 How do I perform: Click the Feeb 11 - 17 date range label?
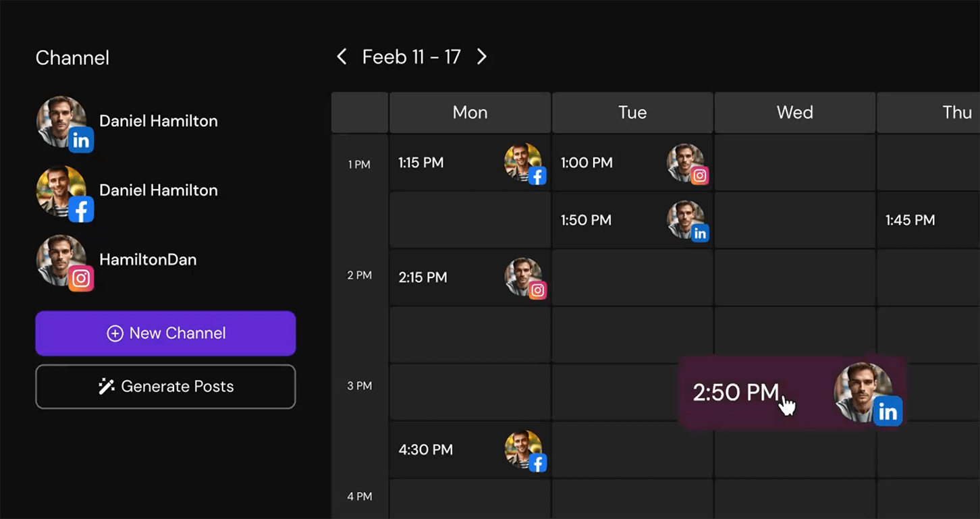(x=411, y=57)
